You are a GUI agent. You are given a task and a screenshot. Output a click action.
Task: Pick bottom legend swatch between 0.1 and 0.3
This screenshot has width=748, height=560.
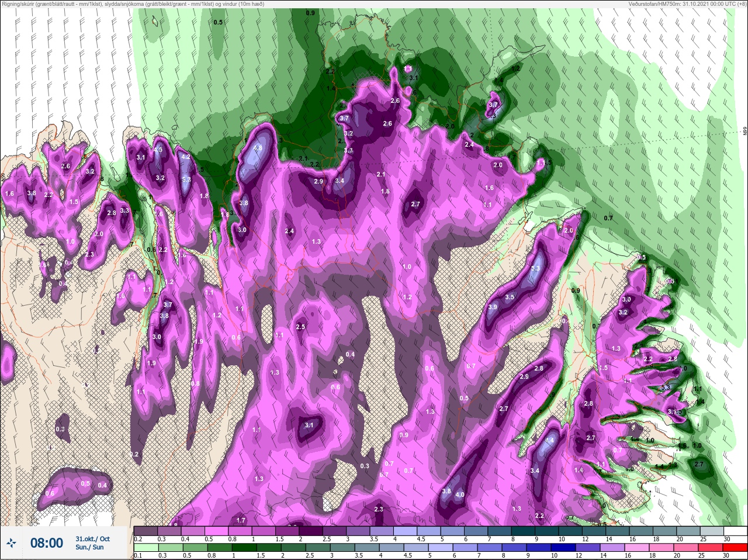pyautogui.click(x=146, y=548)
